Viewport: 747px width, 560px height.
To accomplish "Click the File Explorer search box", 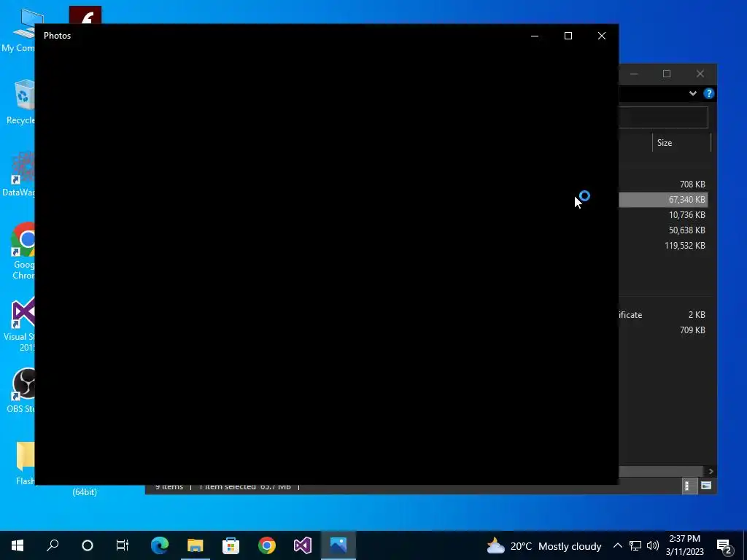I will (663, 117).
